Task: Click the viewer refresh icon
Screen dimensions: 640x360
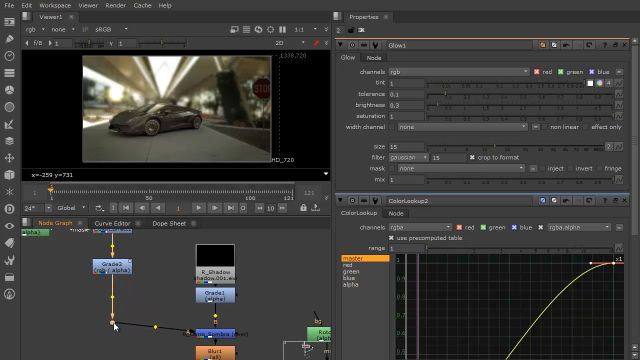Action: (258, 29)
